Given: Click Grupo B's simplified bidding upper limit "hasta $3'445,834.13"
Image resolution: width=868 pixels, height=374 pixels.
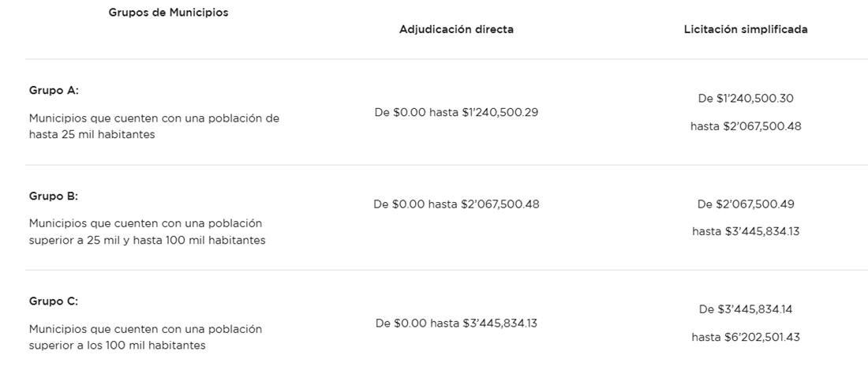Looking at the screenshot, I should pos(746,231).
